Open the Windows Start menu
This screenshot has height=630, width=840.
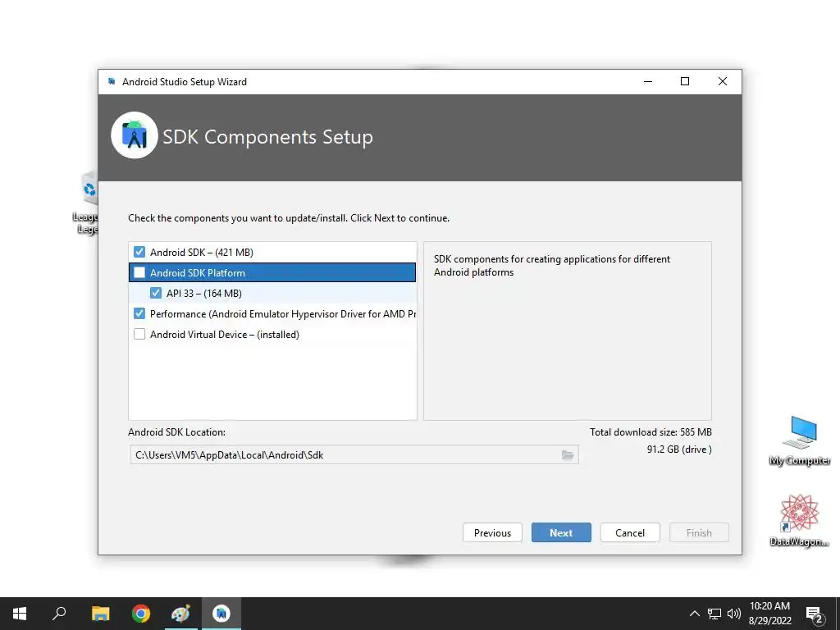point(20,614)
